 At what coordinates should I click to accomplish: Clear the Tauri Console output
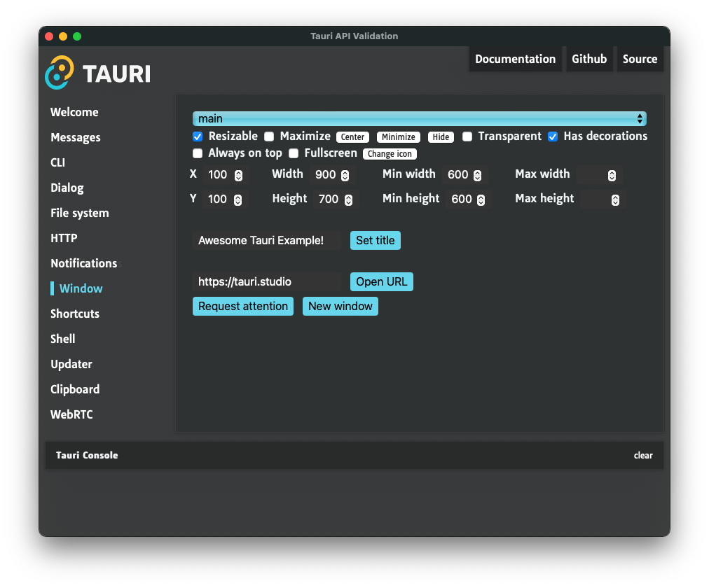tap(642, 455)
